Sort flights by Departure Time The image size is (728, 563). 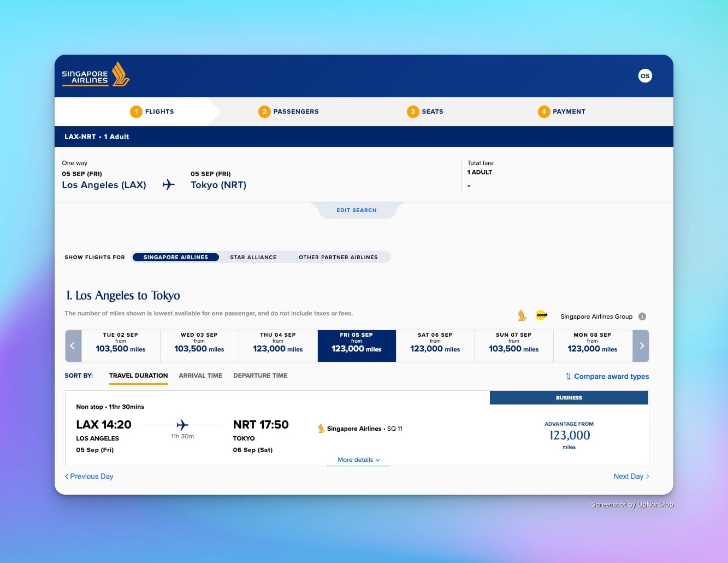coord(260,376)
